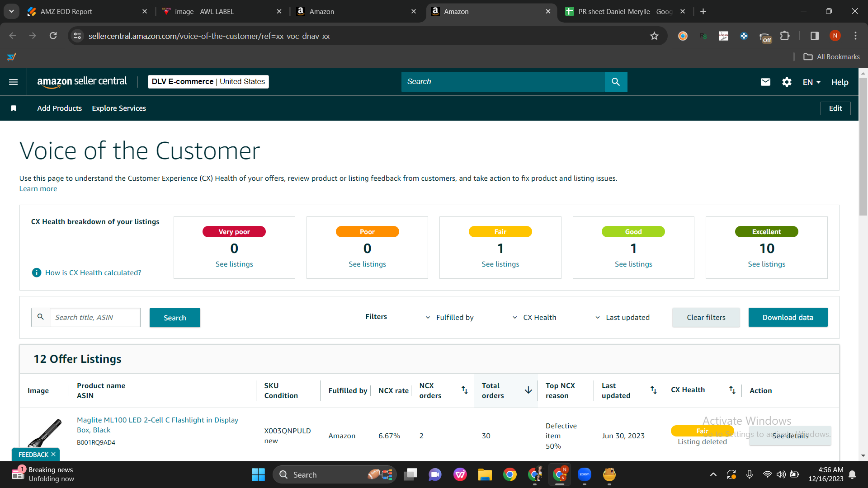Viewport: 868px width, 488px height.
Task: Click the info icon beside CX Health calculated
Action: (x=37, y=272)
